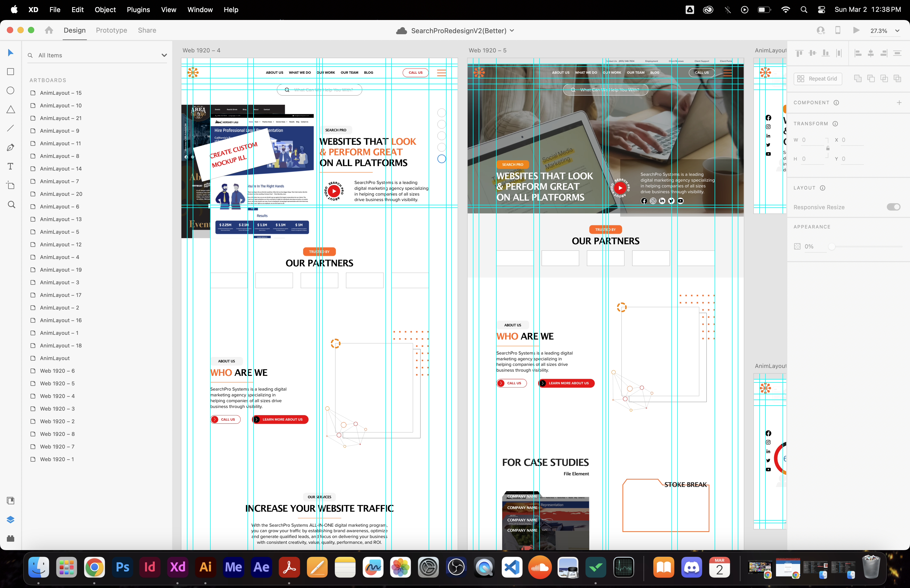The image size is (910, 588).
Task: Toggle the width-height lock icon
Action: pos(828,148)
